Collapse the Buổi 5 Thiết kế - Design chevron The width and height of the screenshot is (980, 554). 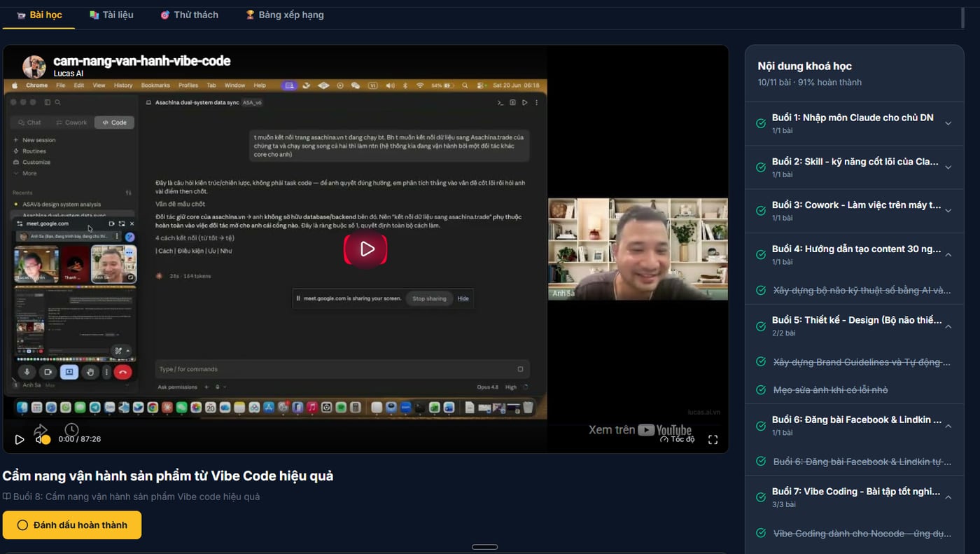(948, 326)
